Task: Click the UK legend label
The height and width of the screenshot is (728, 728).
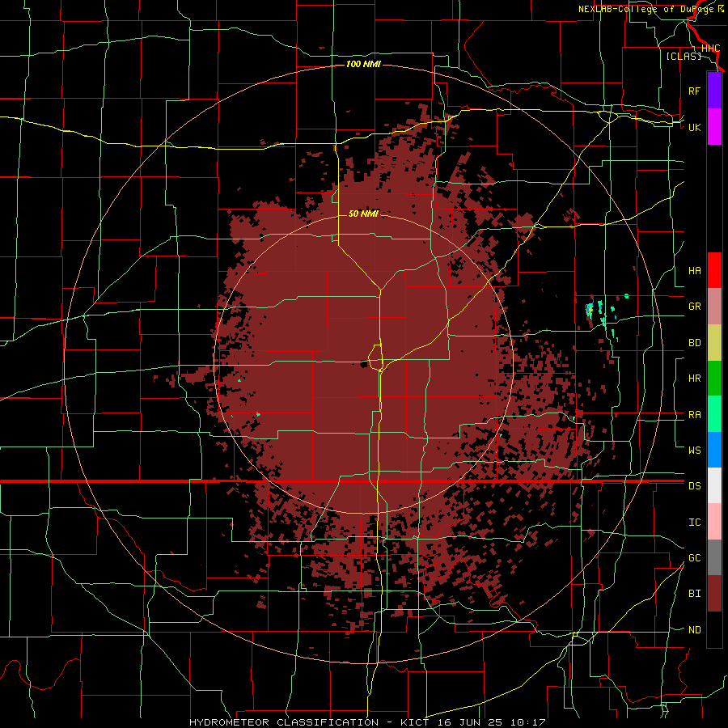Action: click(x=694, y=127)
